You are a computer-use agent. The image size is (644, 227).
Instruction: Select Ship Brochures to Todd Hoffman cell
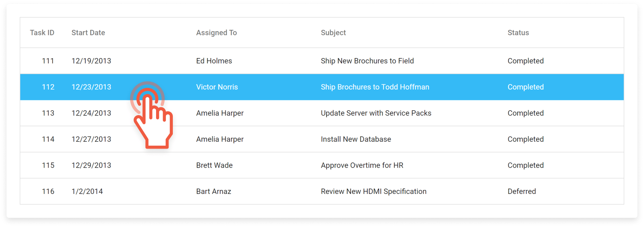[375, 87]
